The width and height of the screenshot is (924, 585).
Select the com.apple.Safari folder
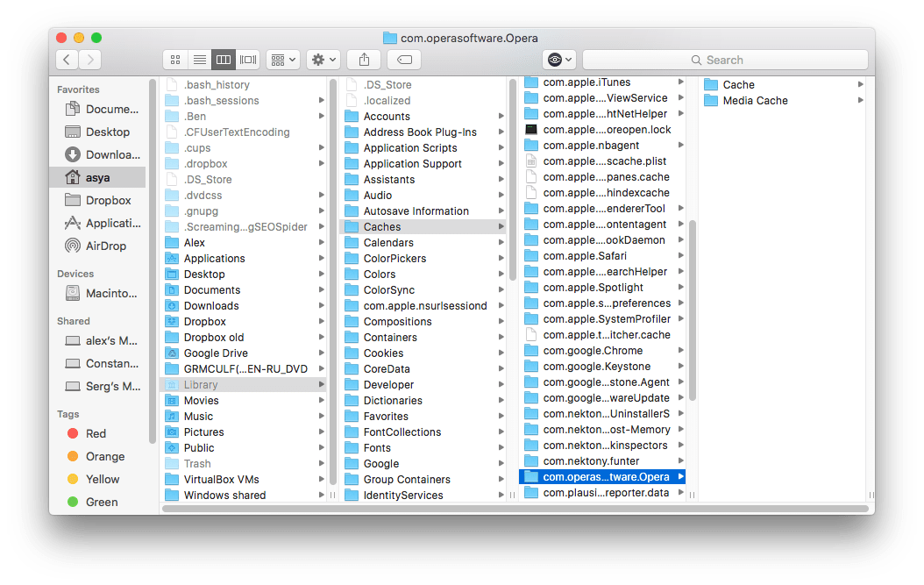602,256
